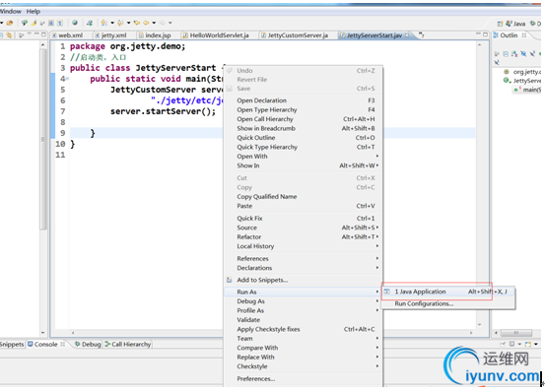Screen dimensions: 545x392
Task: Click the show hidden editor tabs icon
Action: pyautogui.click(x=421, y=34)
